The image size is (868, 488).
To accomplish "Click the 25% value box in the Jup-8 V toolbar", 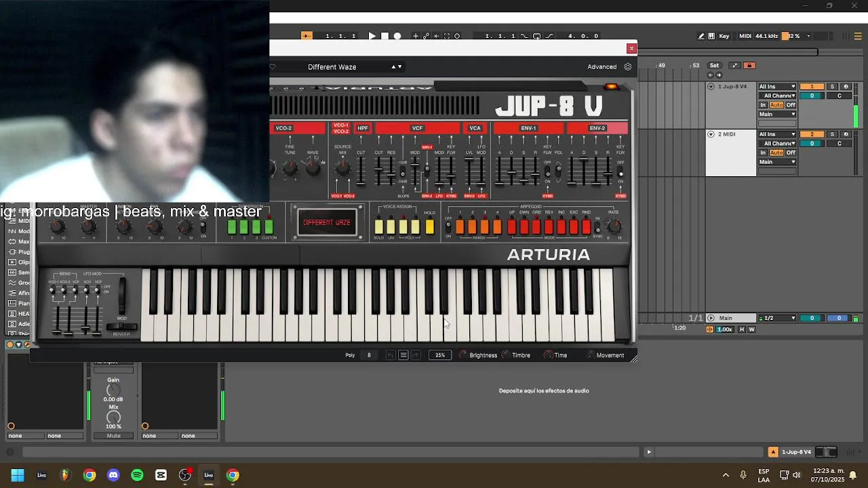I will tap(440, 355).
